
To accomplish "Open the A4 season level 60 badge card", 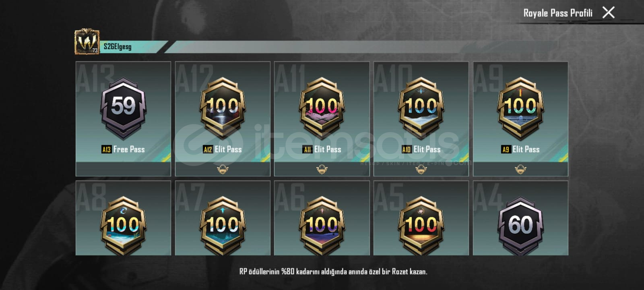I will [520, 218].
